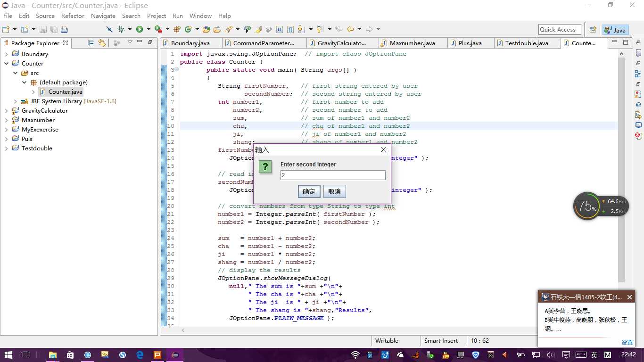The height and width of the screenshot is (362, 644).
Task: Click 取消 button in input dialog
Action: 335,191
